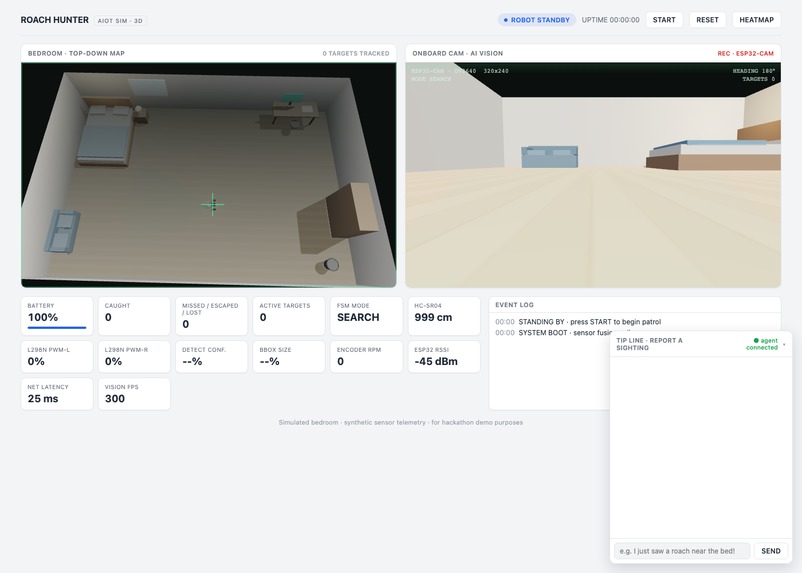Click the ACTIVE TARGETS card
Image resolution: width=802 pixels, height=573 pixels.
tap(288, 316)
